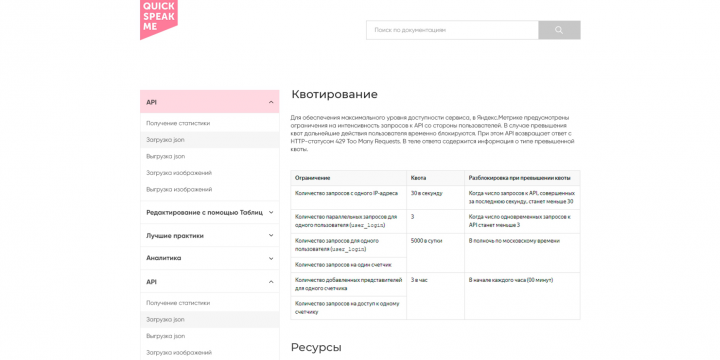Viewport: 720px width, 360px height.
Task: Click the cell Количество запросов с одного IP-адреса
Action: 349,197
